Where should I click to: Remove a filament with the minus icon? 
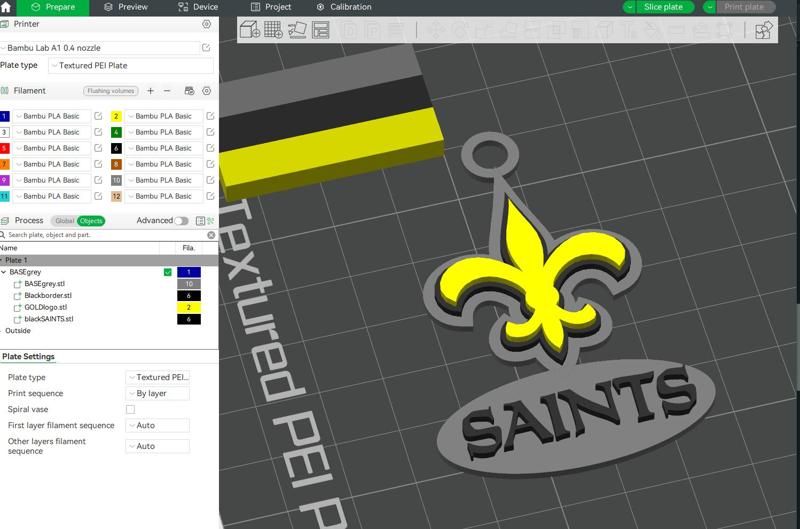point(167,91)
